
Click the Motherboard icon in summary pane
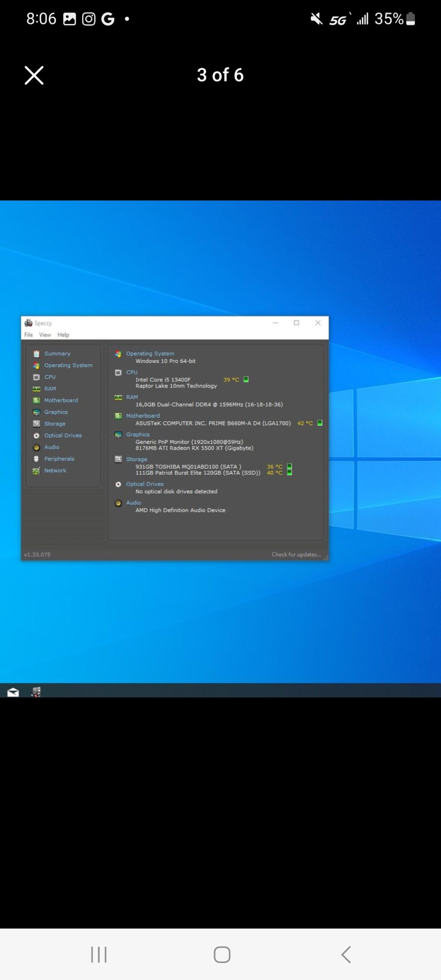[118, 416]
